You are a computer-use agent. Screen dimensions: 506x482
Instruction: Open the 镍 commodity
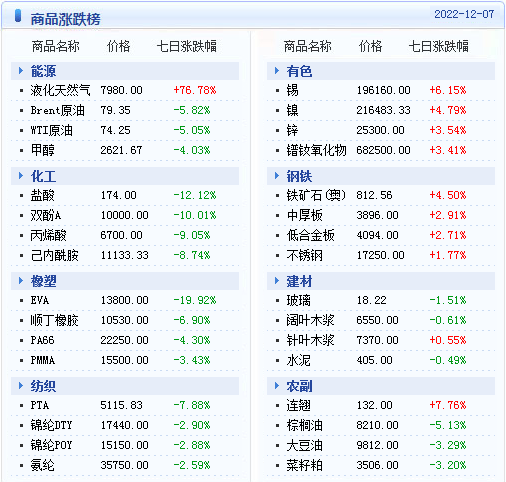point(293,110)
